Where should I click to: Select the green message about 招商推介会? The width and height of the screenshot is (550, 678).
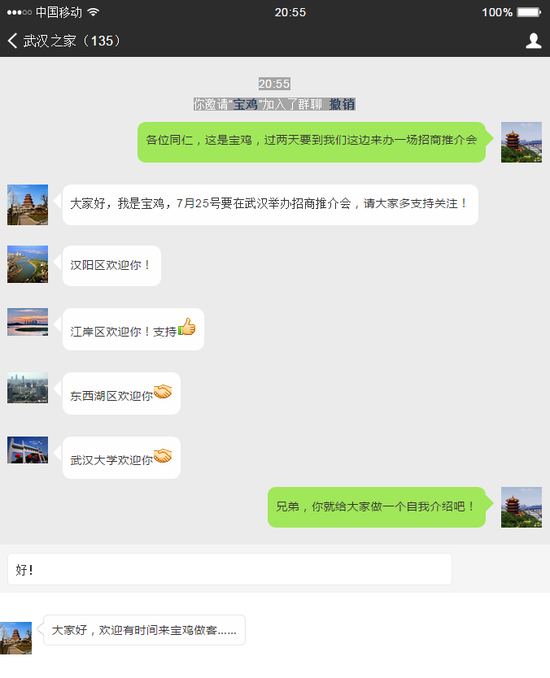pos(312,142)
